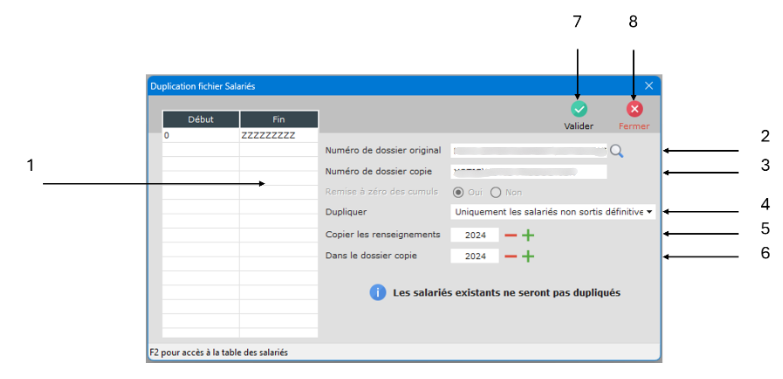Viewport: 783px width, 379px height.
Task: Click the green Valider checkmark icon
Action: point(579,109)
